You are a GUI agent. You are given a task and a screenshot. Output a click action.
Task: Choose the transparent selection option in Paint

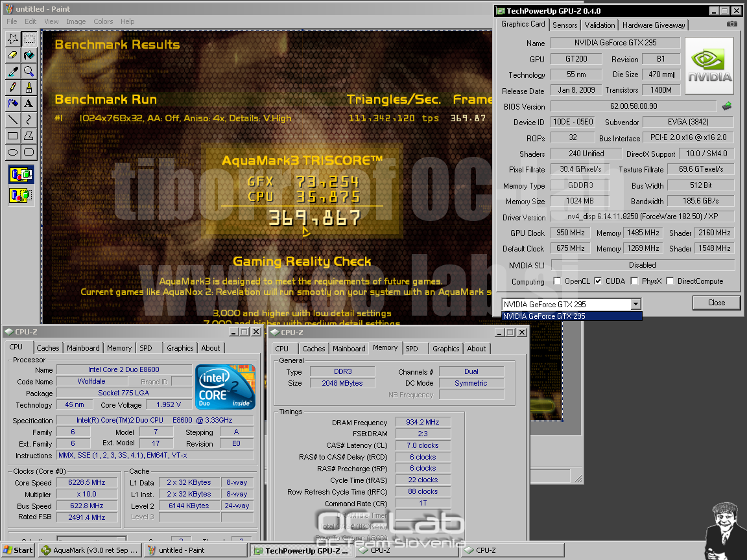coord(21,194)
